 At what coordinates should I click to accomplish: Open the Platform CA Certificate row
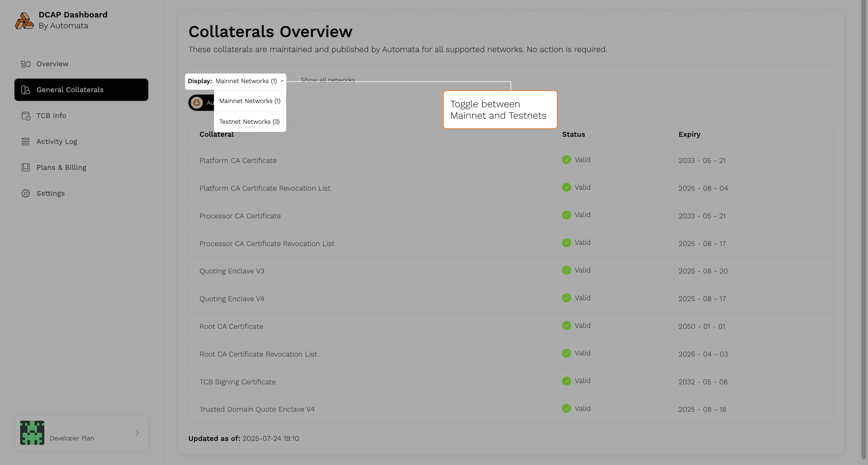tap(238, 161)
